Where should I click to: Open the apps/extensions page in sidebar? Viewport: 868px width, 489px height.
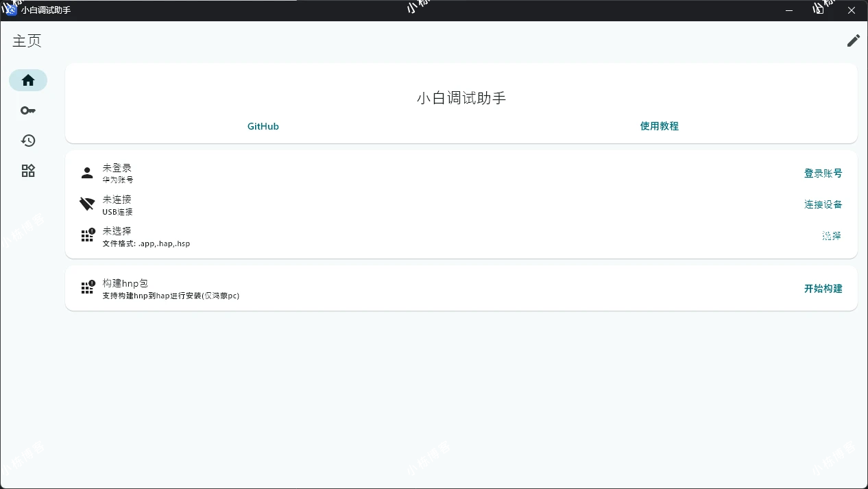[x=28, y=171]
